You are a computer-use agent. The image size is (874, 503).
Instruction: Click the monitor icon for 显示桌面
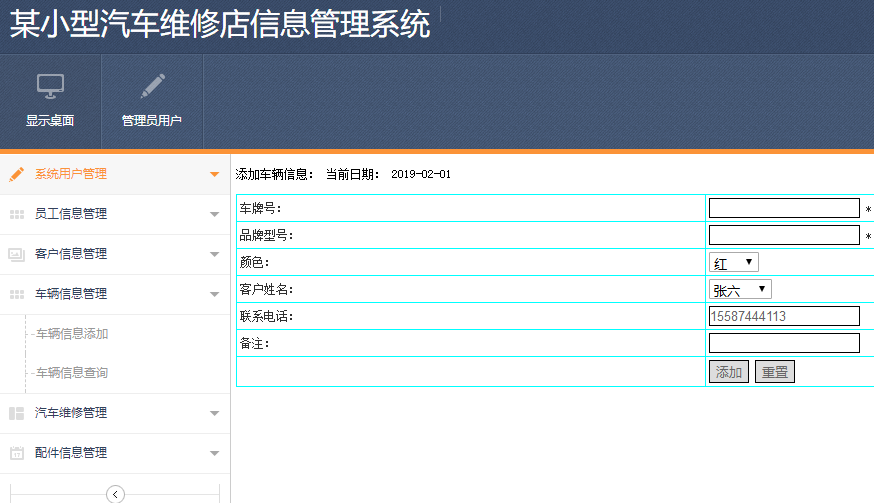50,87
